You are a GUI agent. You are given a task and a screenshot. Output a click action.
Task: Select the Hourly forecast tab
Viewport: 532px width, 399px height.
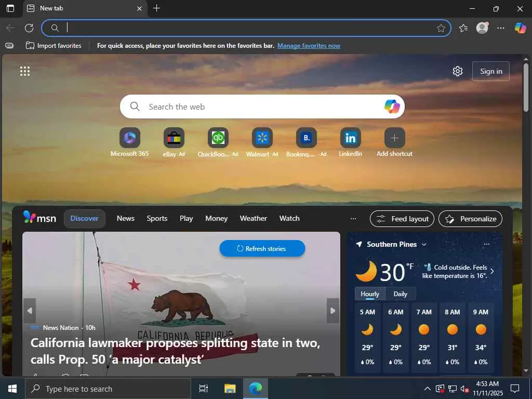pos(370,294)
